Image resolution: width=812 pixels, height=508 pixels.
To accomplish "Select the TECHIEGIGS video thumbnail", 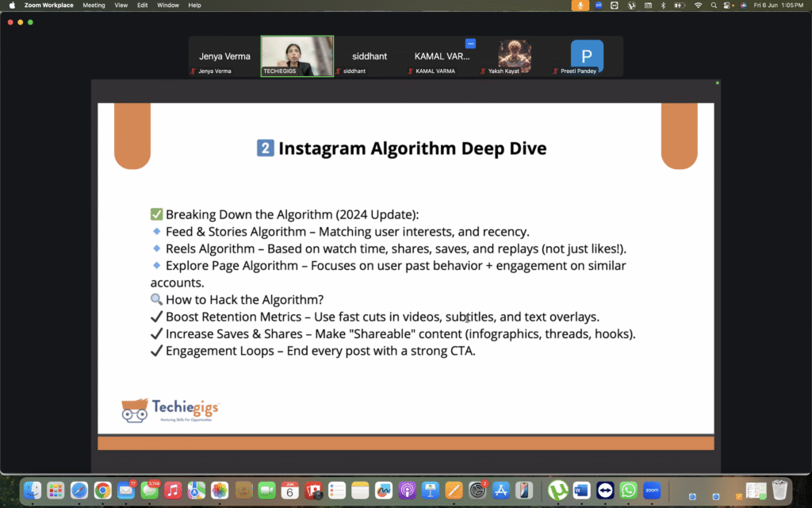I will [297, 56].
